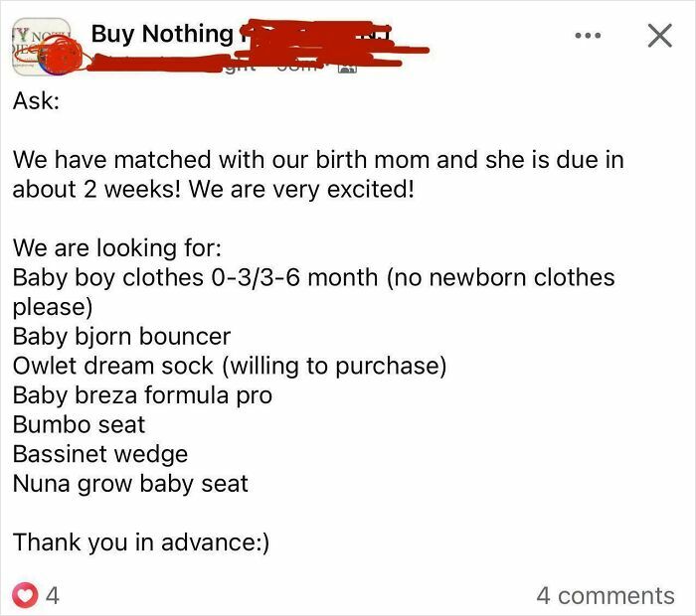
Task: Click the group members audience icon
Action: pos(346,68)
